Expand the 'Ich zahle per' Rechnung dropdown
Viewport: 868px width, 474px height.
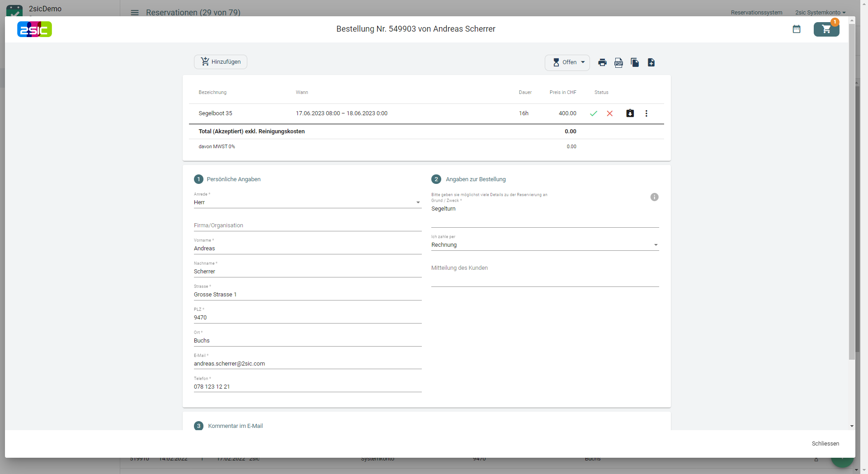(x=545, y=245)
